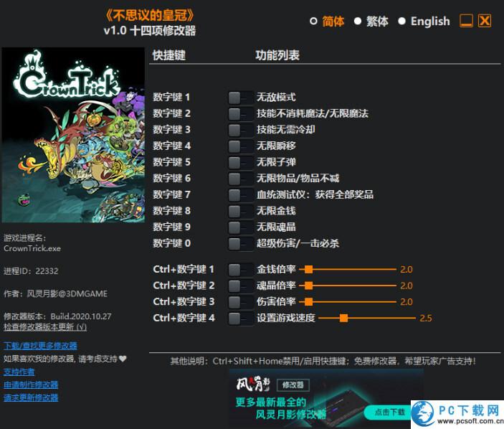
Task: Switch on 无限魂晶
Action: [x=239, y=227]
